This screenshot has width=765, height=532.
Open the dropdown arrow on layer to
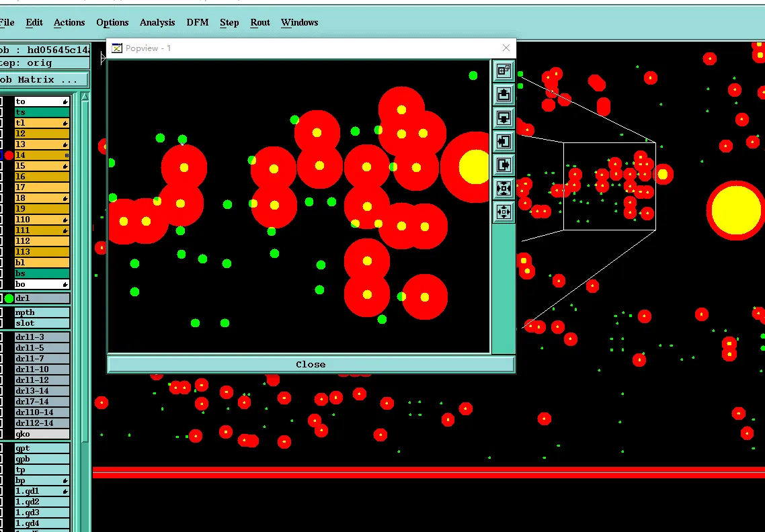tap(65, 101)
